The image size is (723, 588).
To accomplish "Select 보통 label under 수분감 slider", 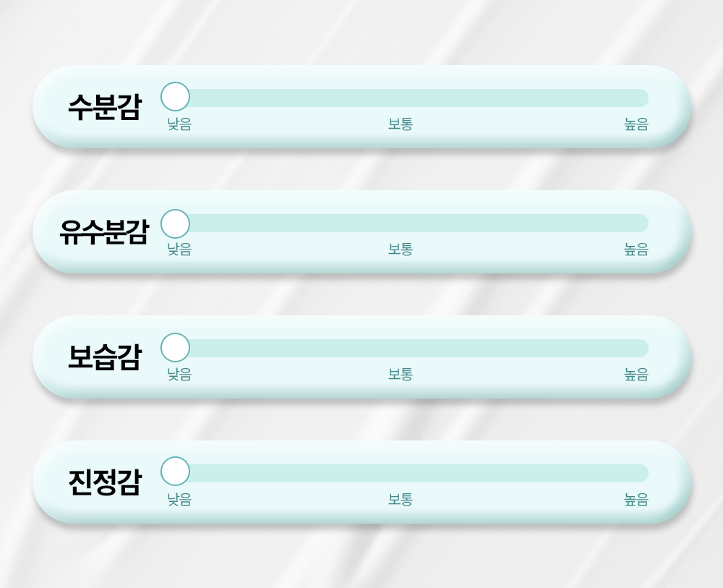I will click(401, 124).
